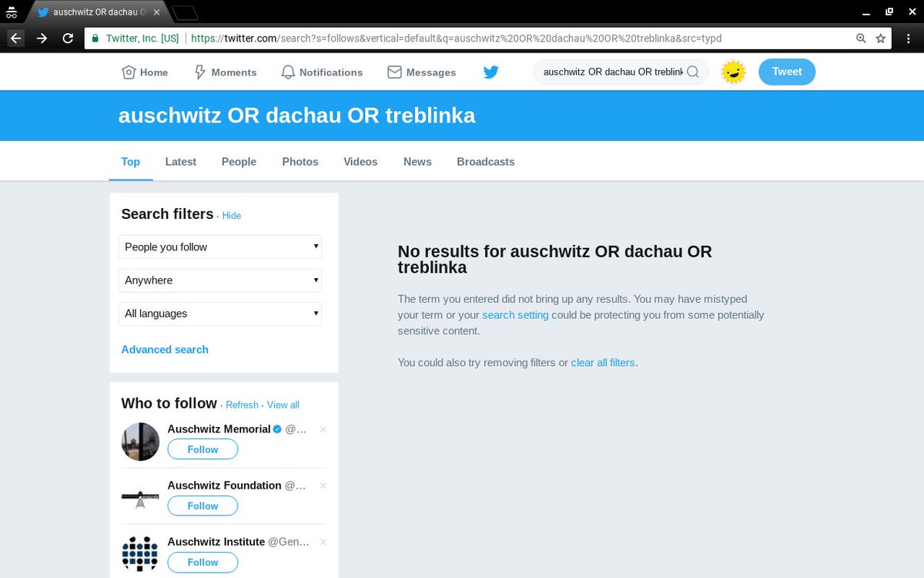Open the 'Anywhere' location dropdown
This screenshot has width=924, height=578.
pyautogui.click(x=220, y=280)
